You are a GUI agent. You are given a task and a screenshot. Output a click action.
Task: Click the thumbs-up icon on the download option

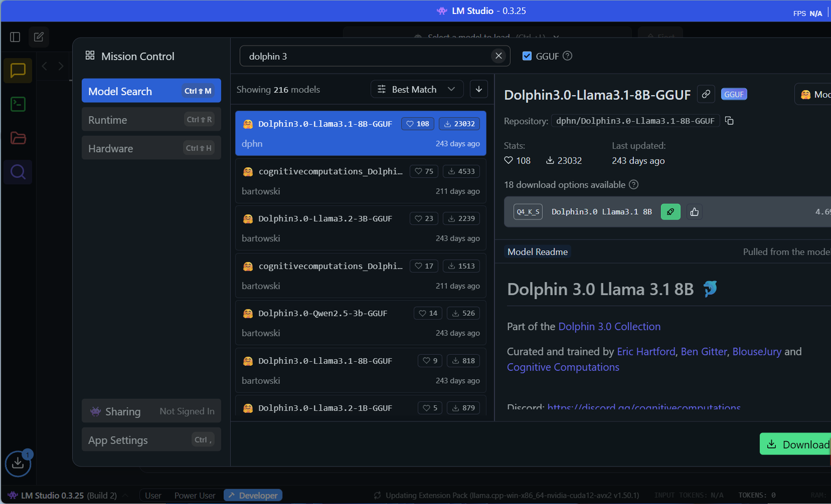pyautogui.click(x=694, y=212)
